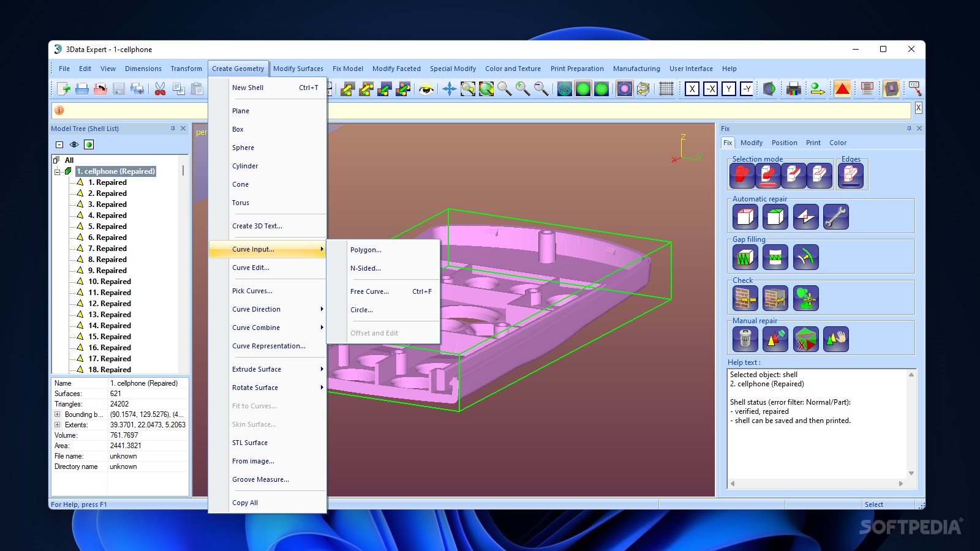The image size is (980, 551).
Task: Toggle the fourth selection mode button
Action: (x=820, y=176)
